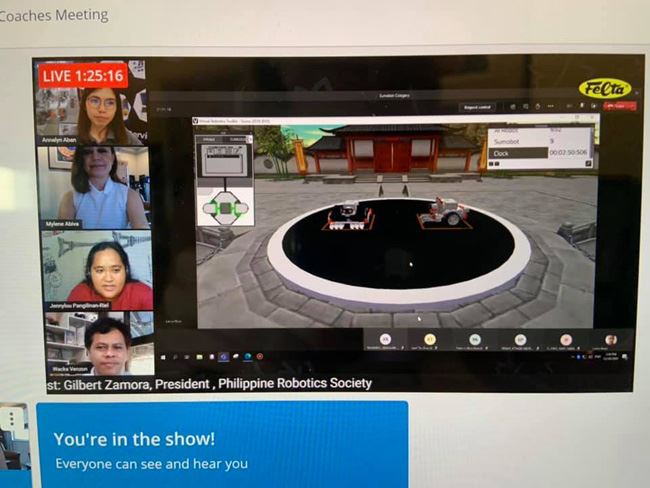Image resolution: width=650 pixels, height=488 pixels.
Task: Click the share content icon in Teams toolbar
Action: pyautogui.click(x=593, y=106)
